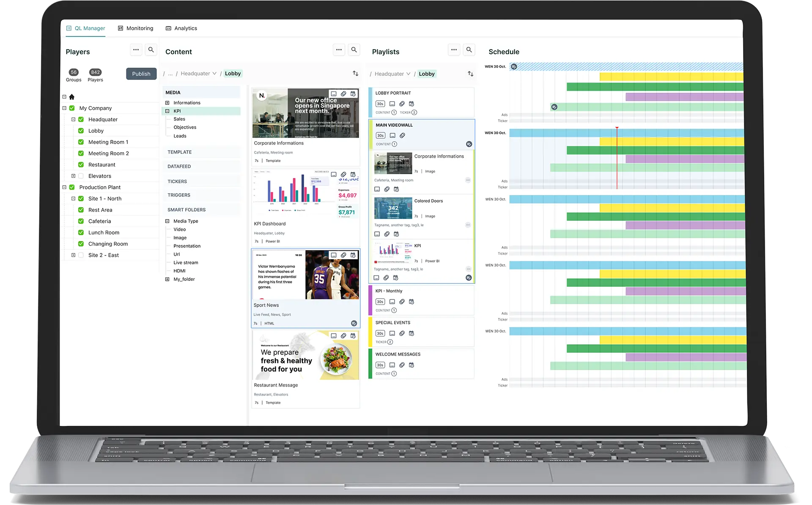Click the search icon in Players panel
Image resolution: width=812 pixels, height=505 pixels.
click(151, 51)
